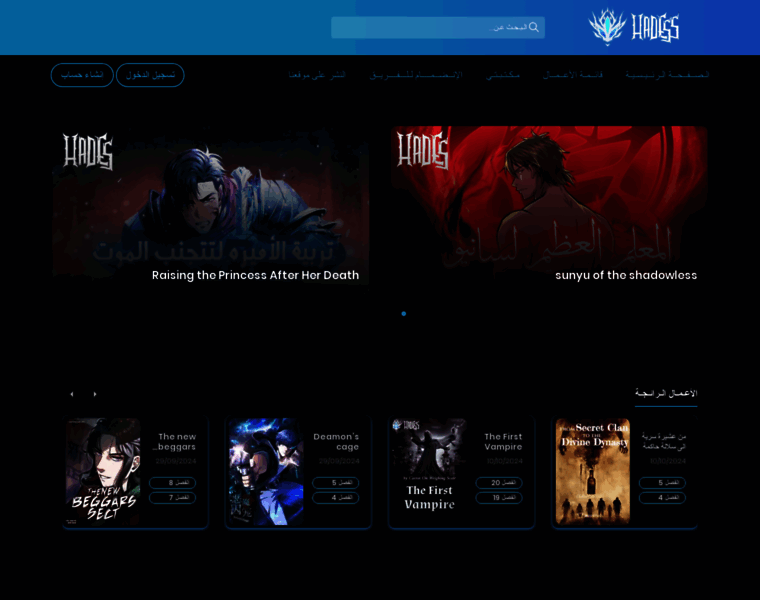Click the Hades site logo
The image size is (760, 600).
coord(634,27)
